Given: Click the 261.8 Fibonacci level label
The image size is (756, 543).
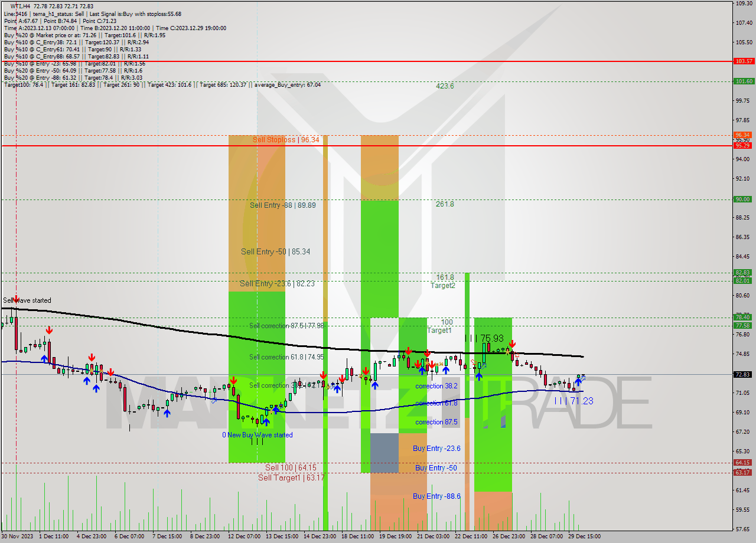Looking at the screenshot, I should point(445,204).
